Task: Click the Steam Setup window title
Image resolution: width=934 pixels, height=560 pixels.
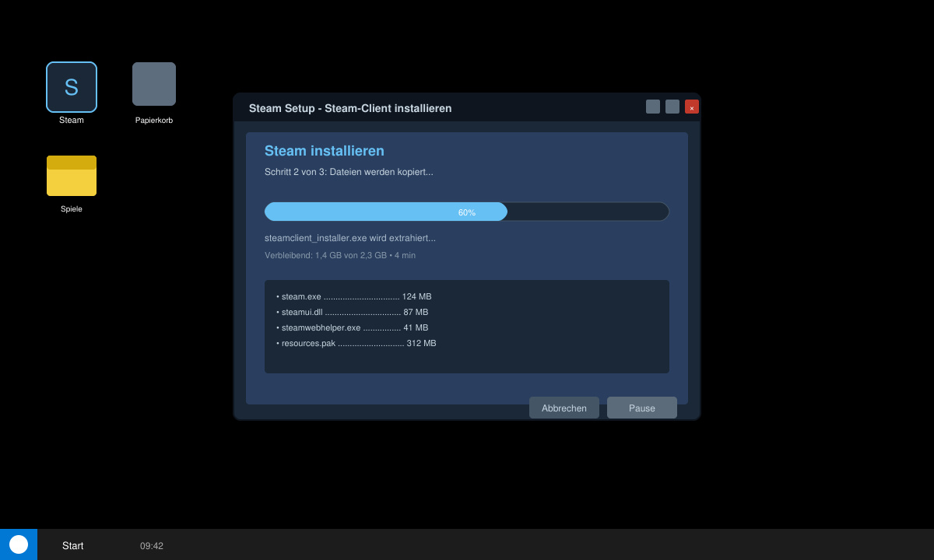Action: click(350, 108)
